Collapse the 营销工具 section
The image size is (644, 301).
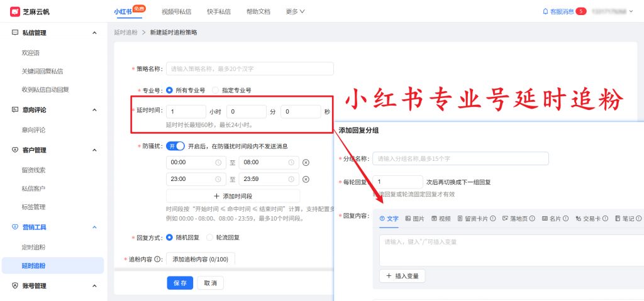94,227
